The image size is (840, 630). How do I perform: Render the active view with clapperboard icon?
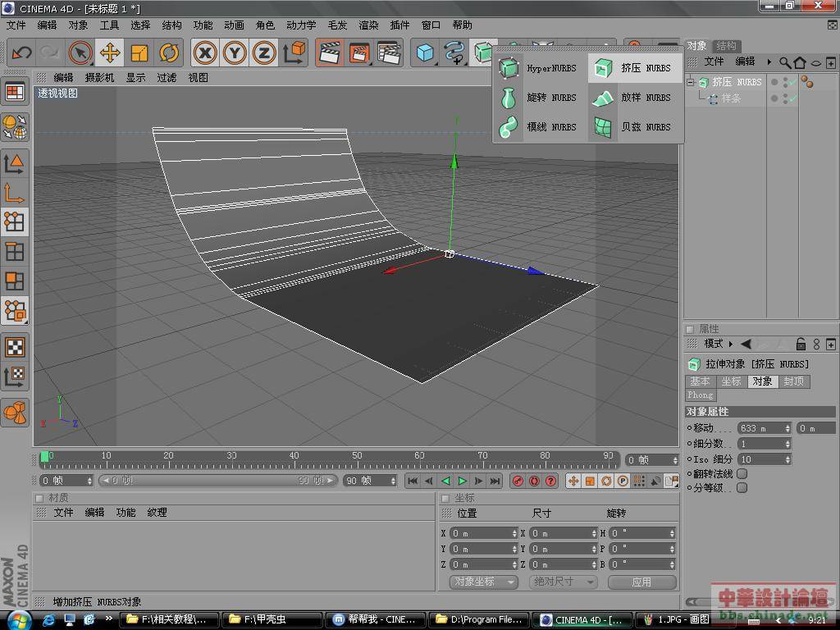click(330, 53)
